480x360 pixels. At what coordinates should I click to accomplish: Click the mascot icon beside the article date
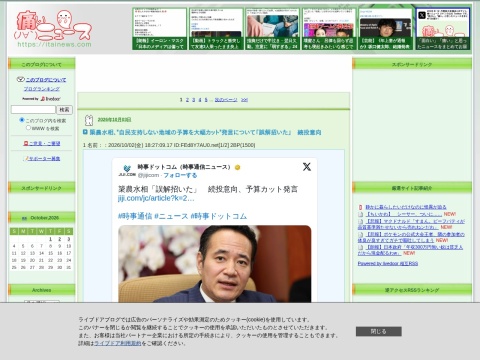[x=89, y=120]
